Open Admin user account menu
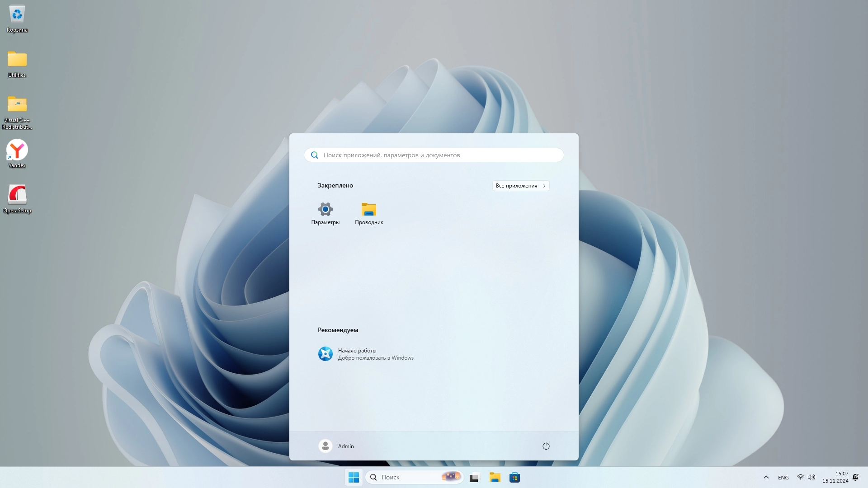Screen dimensions: 868x488 pos(336,446)
